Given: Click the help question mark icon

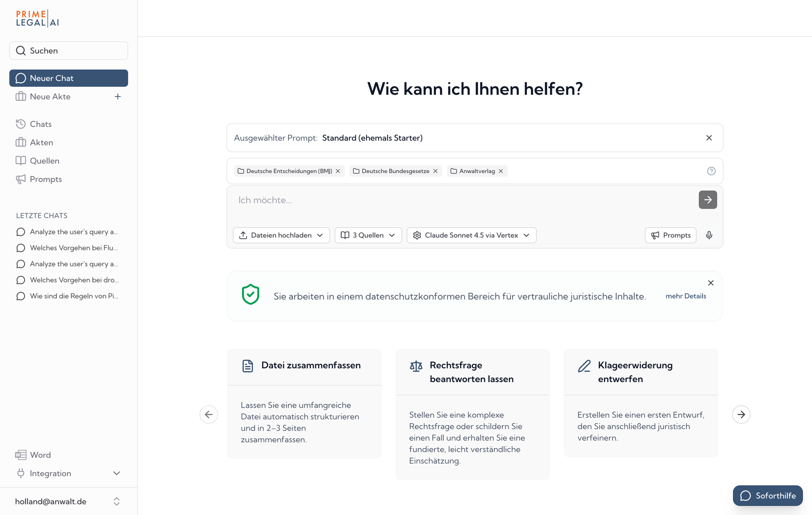Looking at the screenshot, I should [x=711, y=171].
